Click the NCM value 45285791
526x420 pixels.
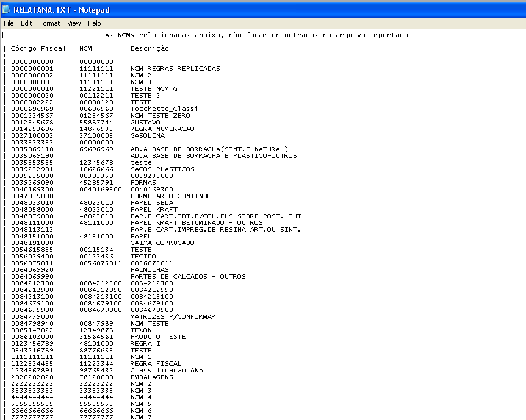(x=96, y=182)
